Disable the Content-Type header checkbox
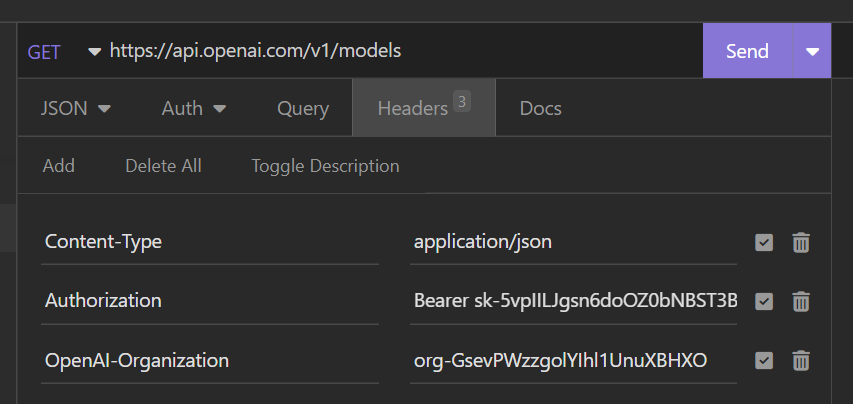 (764, 243)
